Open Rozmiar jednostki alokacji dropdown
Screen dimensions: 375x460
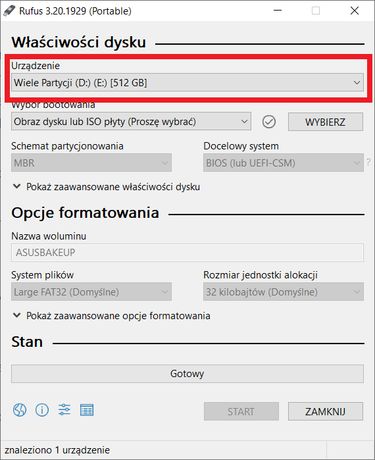283,292
